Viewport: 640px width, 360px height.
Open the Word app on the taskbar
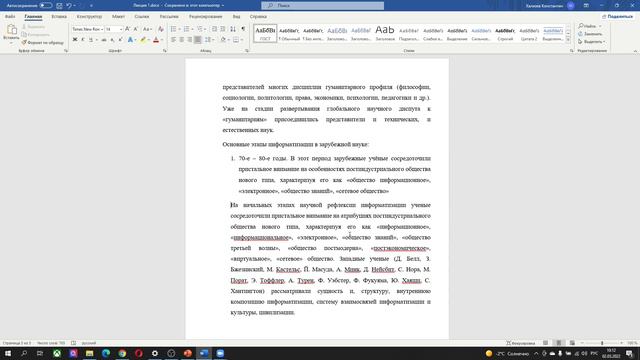204,353
